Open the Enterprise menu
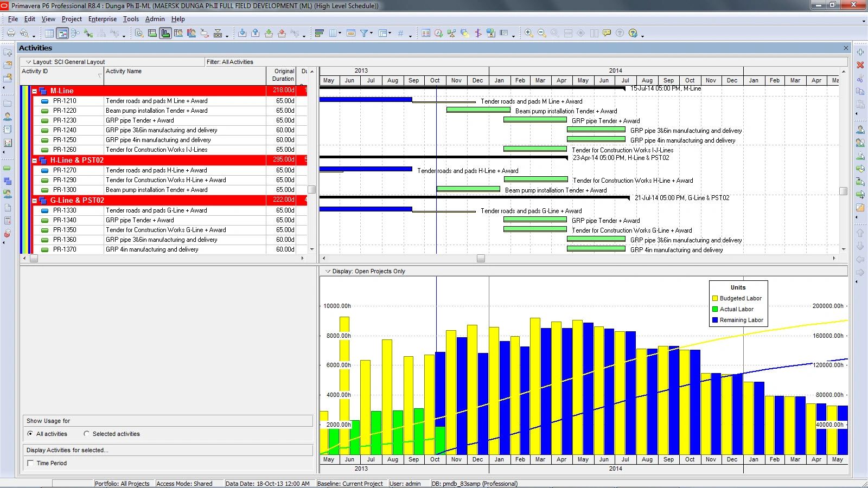 point(102,19)
